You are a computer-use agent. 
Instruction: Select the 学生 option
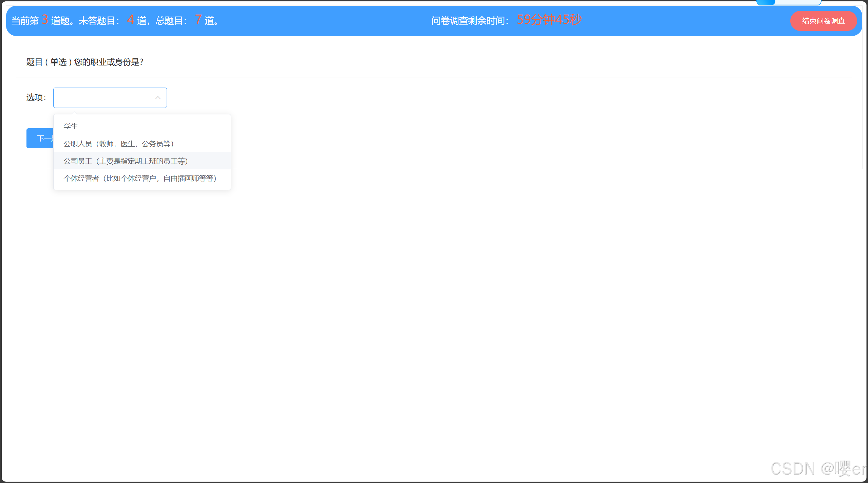(x=71, y=126)
